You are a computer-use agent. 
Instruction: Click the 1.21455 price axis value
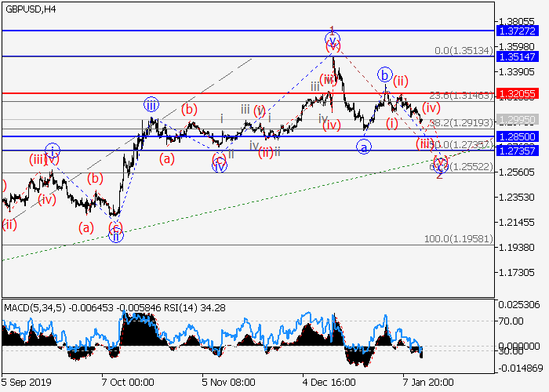tap(517, 222)
